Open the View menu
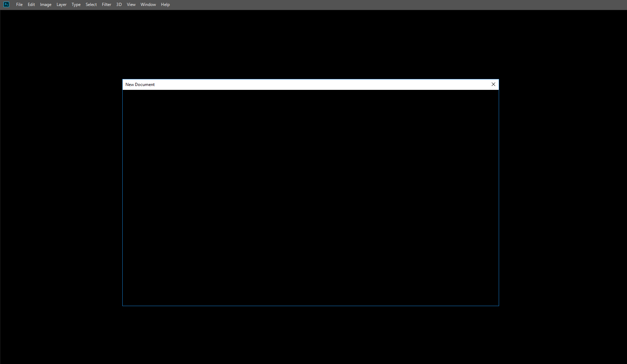This screenshot has height=364, width=627. [131, 5]
